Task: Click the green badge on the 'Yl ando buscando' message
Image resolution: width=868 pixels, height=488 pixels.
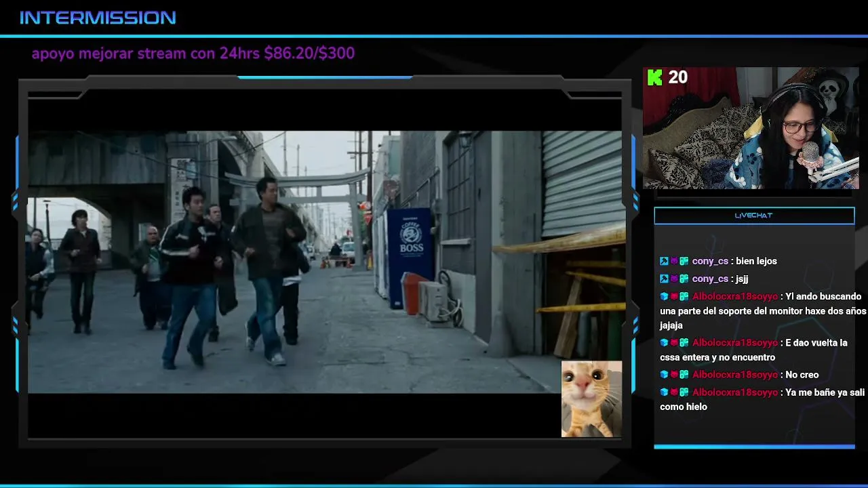Action: [x=684, y=296]
